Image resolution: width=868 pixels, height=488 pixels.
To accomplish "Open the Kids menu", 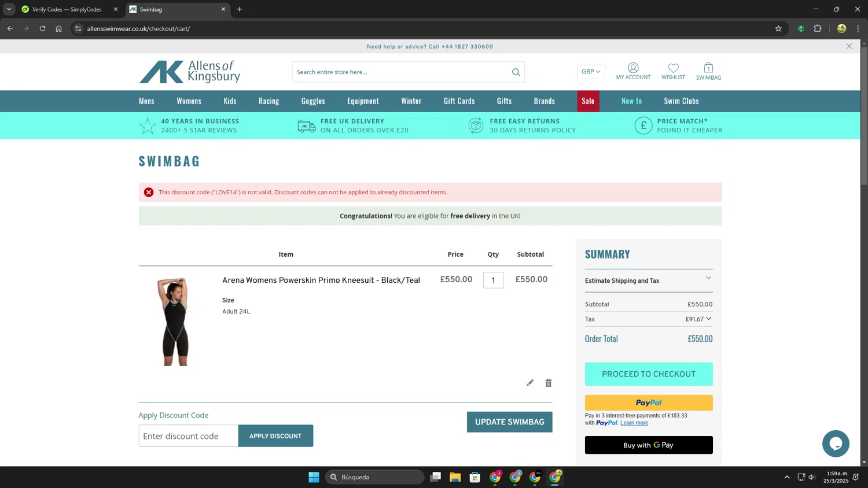I will point(230,101).
